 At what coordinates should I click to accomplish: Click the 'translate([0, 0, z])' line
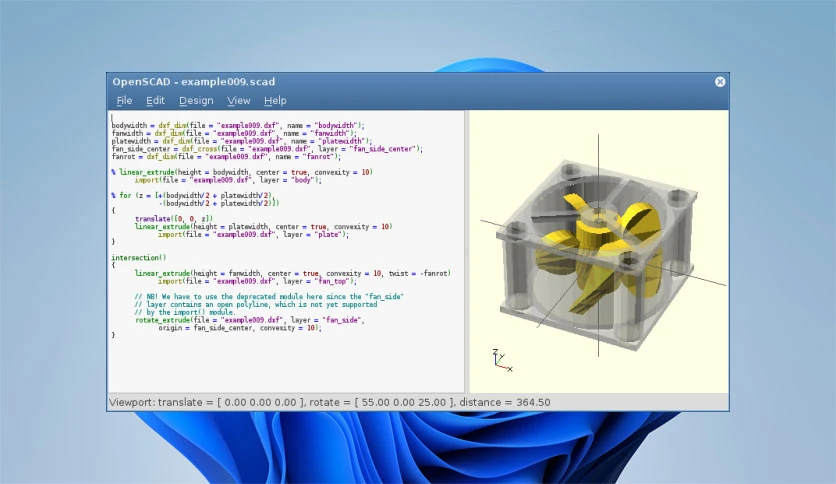174,219
